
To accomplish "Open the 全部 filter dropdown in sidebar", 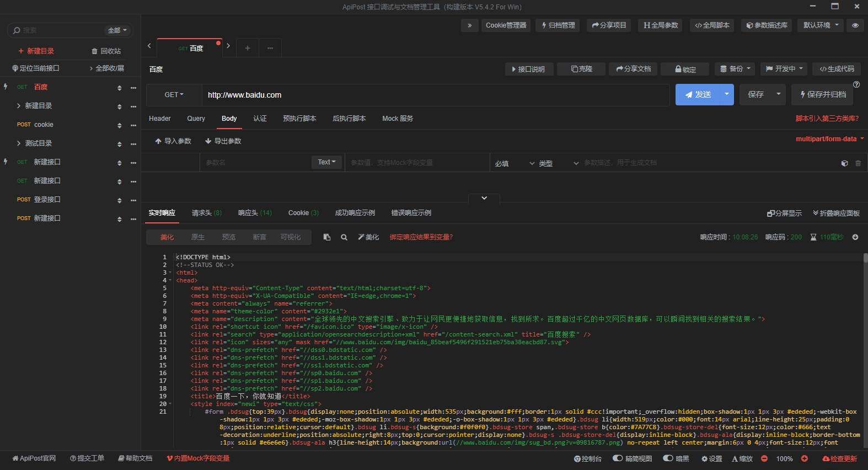I will pos(117,30).
